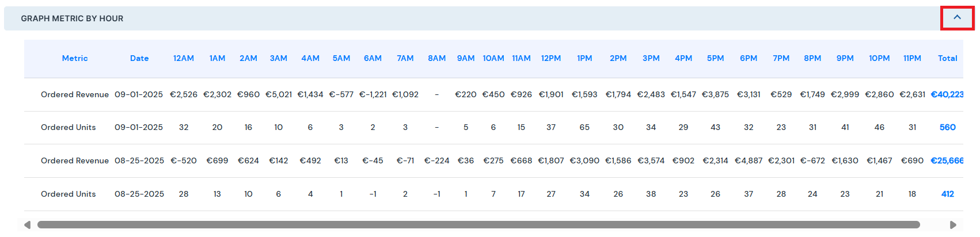Click the 12PM column header
This screenshot has height=237, width=980.
coord(551,58)
